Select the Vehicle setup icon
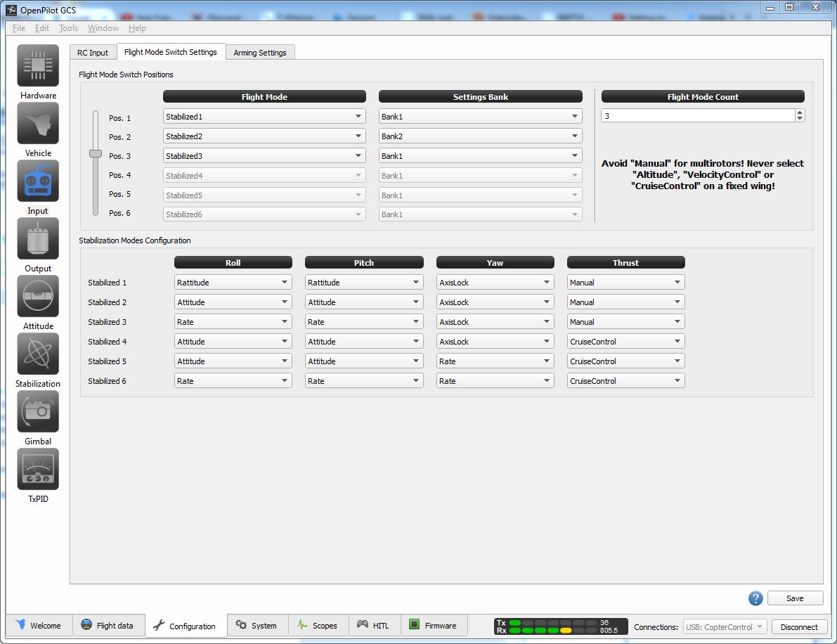 coord(38,124)
